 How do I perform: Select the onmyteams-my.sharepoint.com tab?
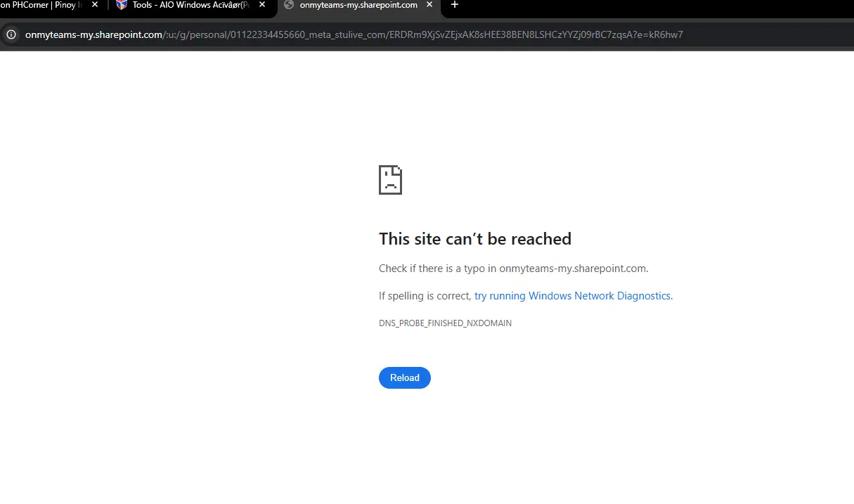[358, 5]
